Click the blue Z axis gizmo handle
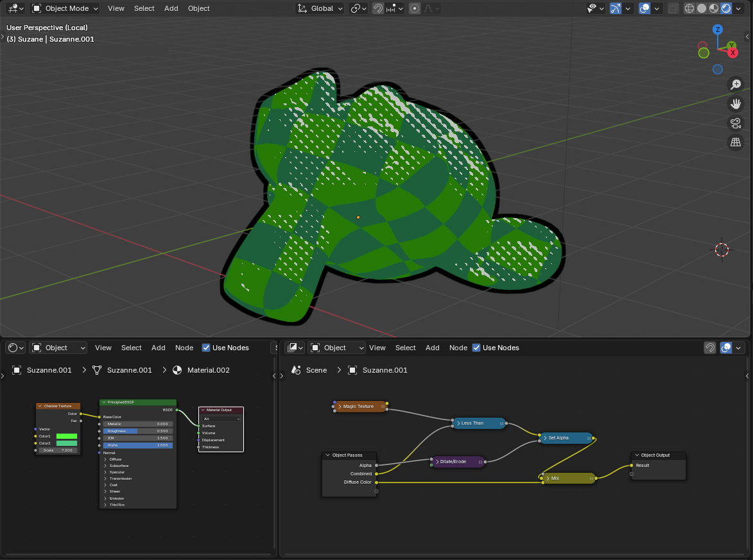This screenshot has width=753, height=560. point(718,30)
